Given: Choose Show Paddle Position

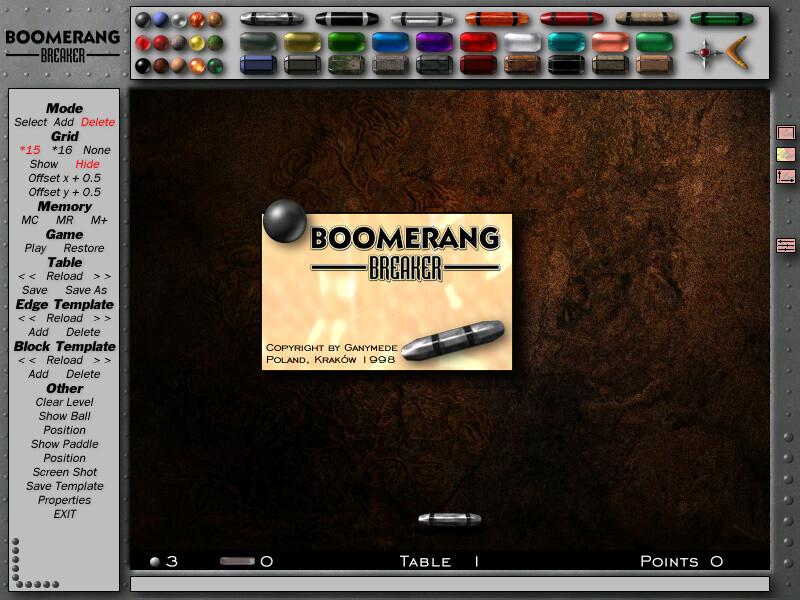Looking at the screenshot, I should [x=64, y=451].
